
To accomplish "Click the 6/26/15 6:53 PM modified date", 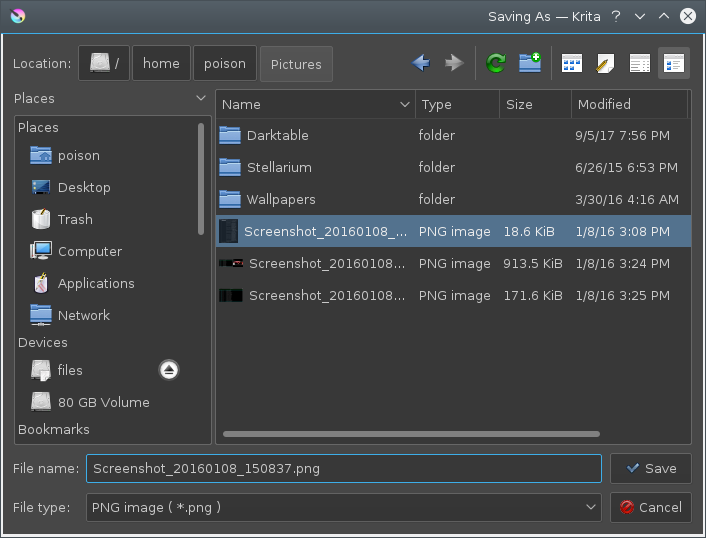I will 626,167.
